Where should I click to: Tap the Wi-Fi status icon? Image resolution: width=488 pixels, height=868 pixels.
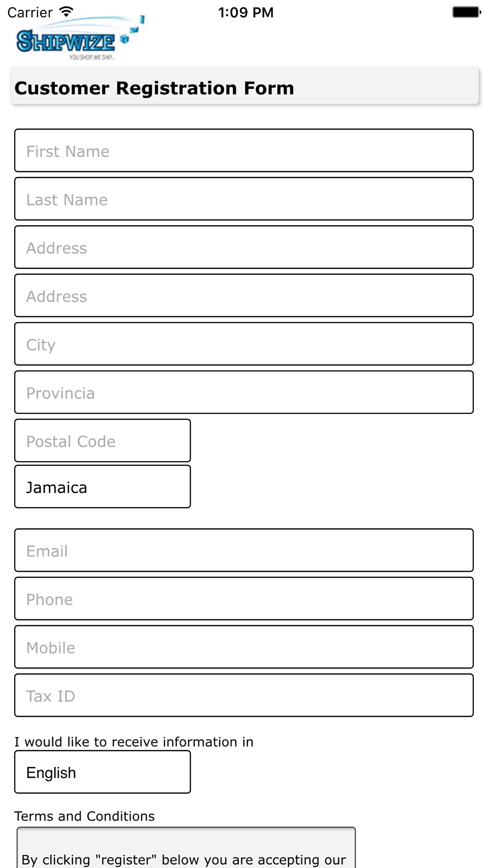click(66, 12)
